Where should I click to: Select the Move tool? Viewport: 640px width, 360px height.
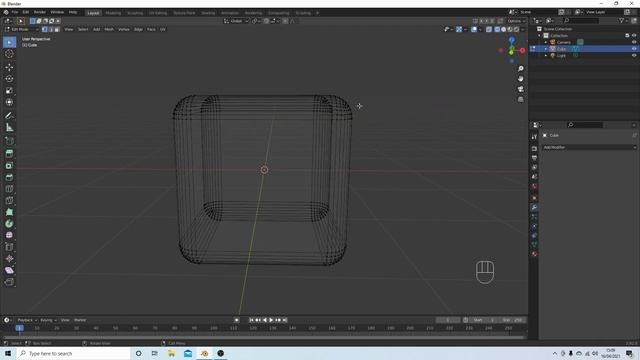pyautogui.click(x=9, y=67)
